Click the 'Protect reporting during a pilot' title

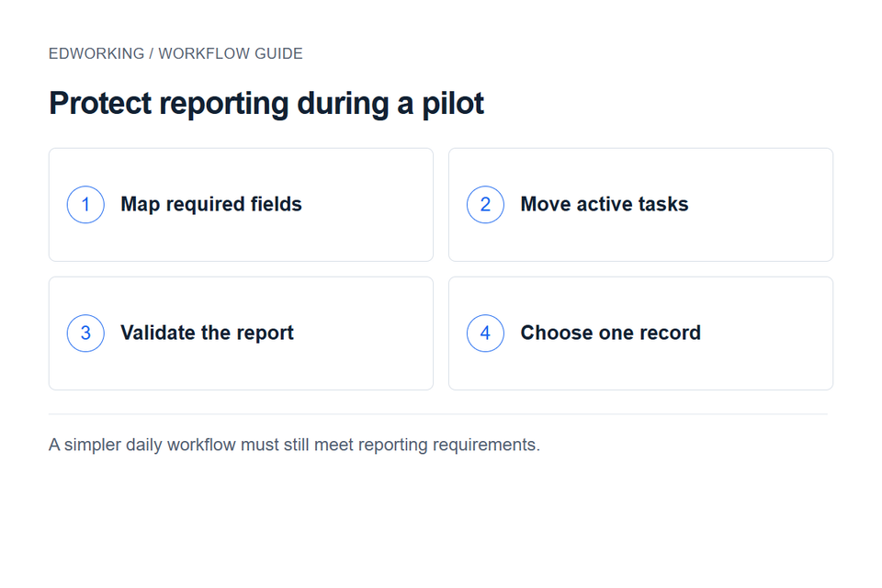(x=266, y=104)
